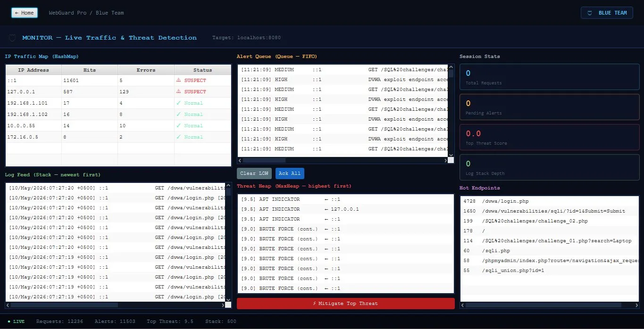Click the green LIVE indicator dot
This screenshot has width=644, height=329.
click(9, 321)
